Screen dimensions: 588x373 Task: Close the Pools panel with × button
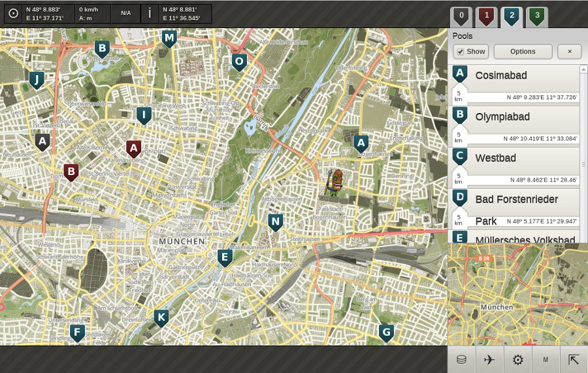pyautogui.click(x=569, y=52)
